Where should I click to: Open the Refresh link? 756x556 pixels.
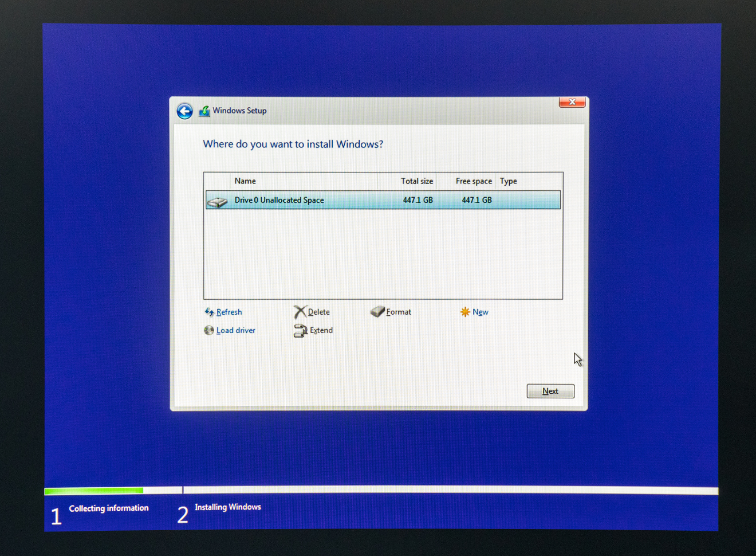[228, 312]
